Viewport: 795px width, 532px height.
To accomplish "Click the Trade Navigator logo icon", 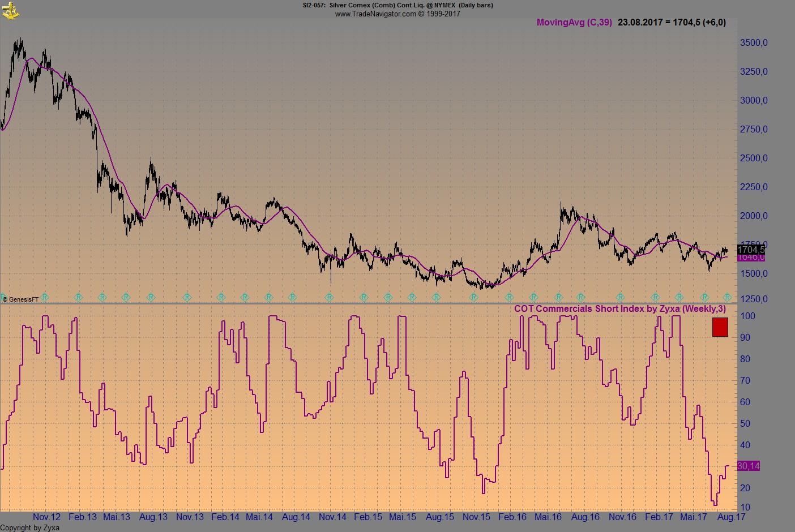I will (x=10, y=10).
